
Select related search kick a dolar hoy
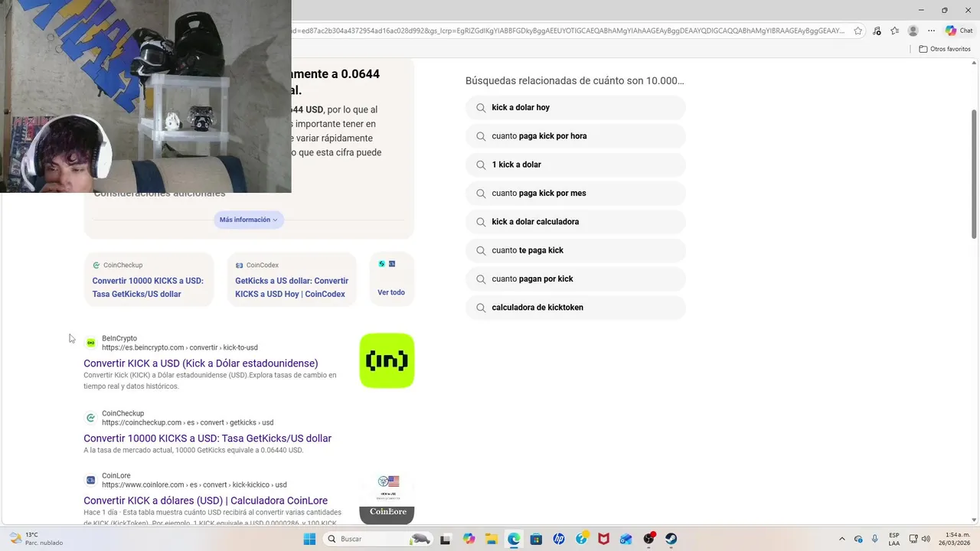pos(575,108)
